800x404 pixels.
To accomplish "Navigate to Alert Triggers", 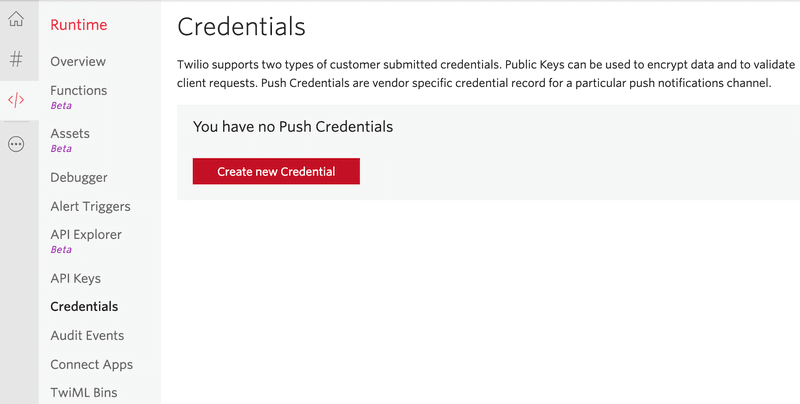I will click(91, 206).
